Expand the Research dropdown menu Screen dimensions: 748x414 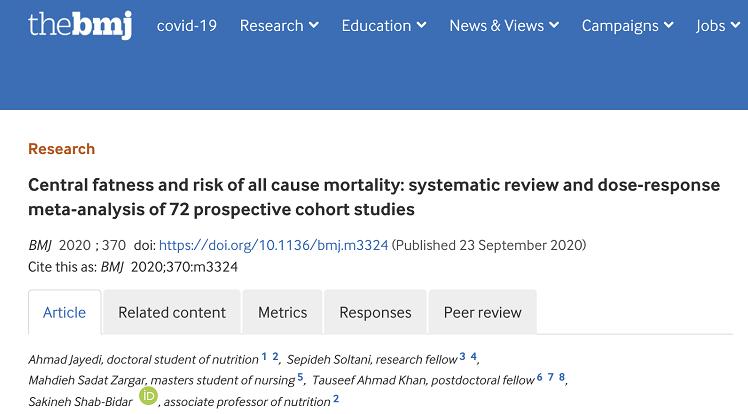coord(279,26)
